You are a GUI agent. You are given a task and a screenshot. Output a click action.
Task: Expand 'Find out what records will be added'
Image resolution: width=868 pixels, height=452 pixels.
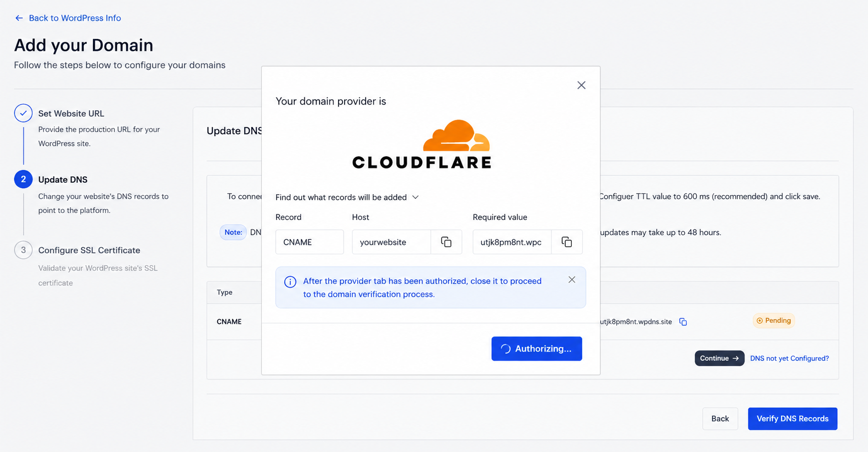click(347, 197)
